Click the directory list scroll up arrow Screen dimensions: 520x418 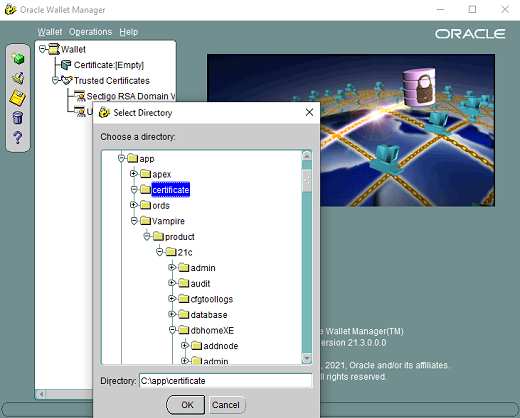click(x=306, y=156)
